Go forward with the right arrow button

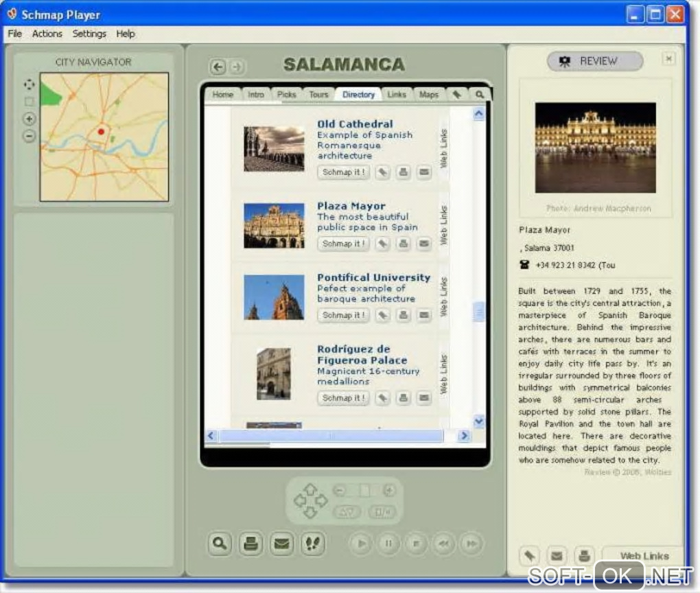(237, 67)
